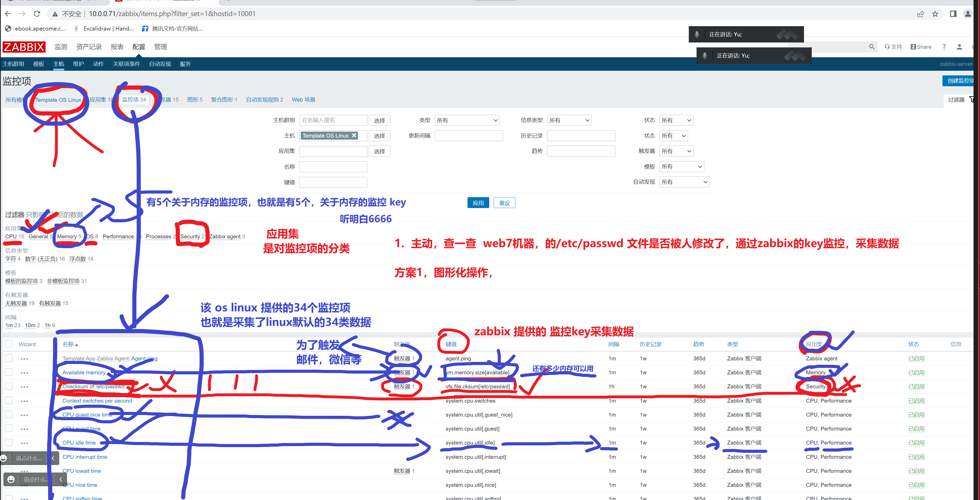Open the 自动发现 filter dropdown
980x500 pixels.
click(684, 182)
